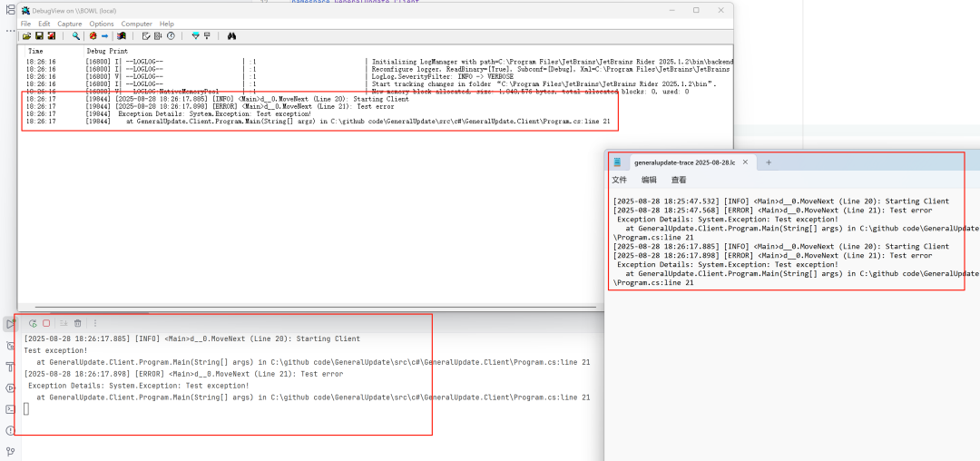Open the hexagon-play Services icon in sidebar
The image size is (980, 461).
tap(10, 387)
